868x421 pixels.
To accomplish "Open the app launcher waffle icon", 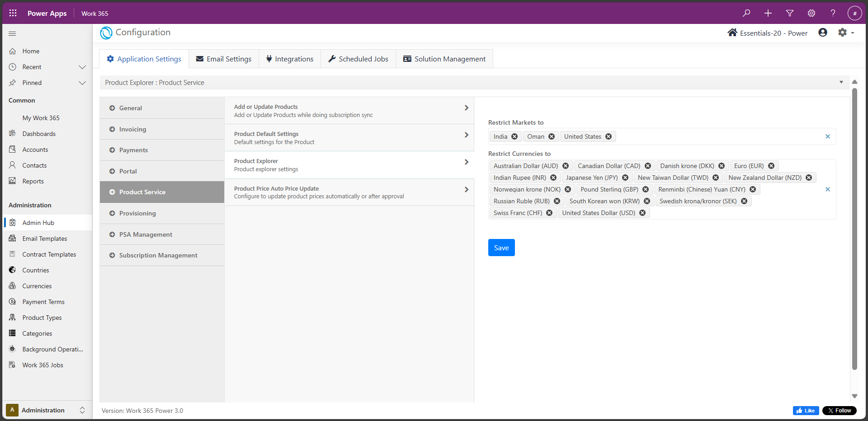I will 13,13.
